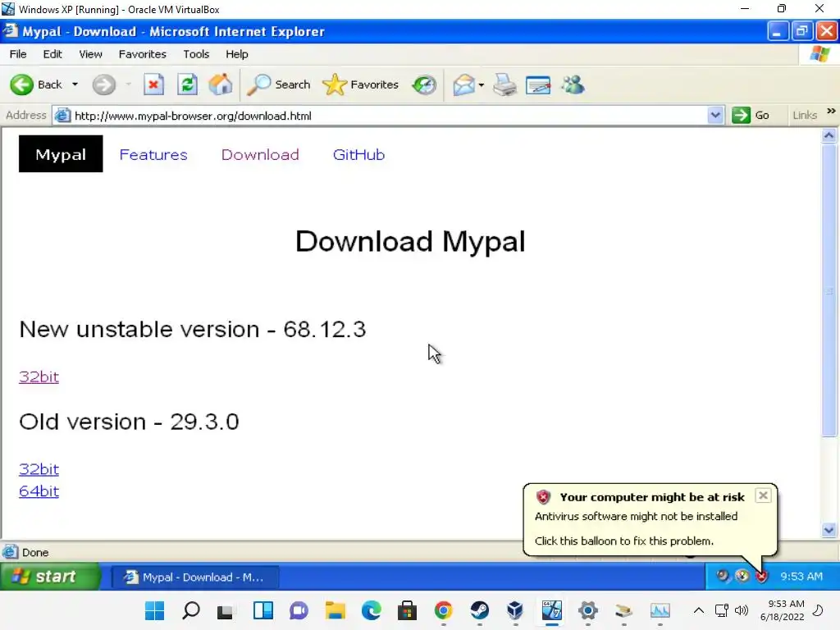This screenshot has height=630, width=840.
Task: Click the Mypal logo link
Action: [61, 153]
